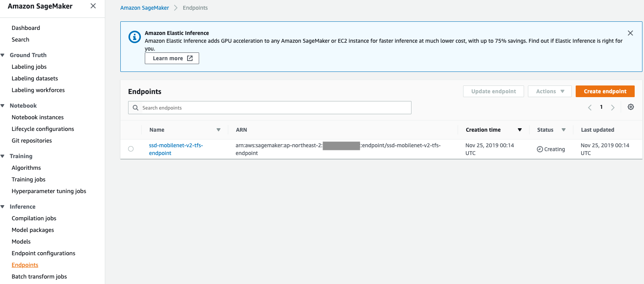Screen dimensions: 644x284
Task: Open Hyperparameter tuning jobs
Action: [49, 191]
